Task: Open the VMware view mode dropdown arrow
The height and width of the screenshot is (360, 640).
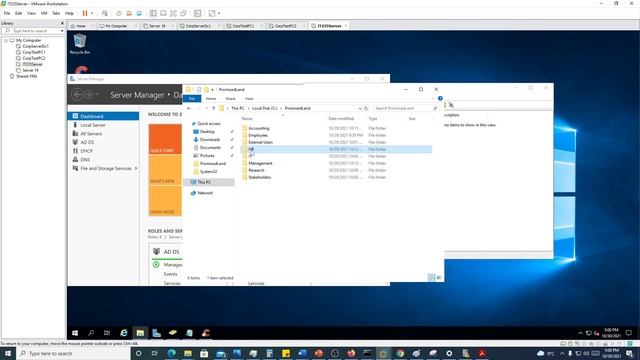Action: [219, 13]
